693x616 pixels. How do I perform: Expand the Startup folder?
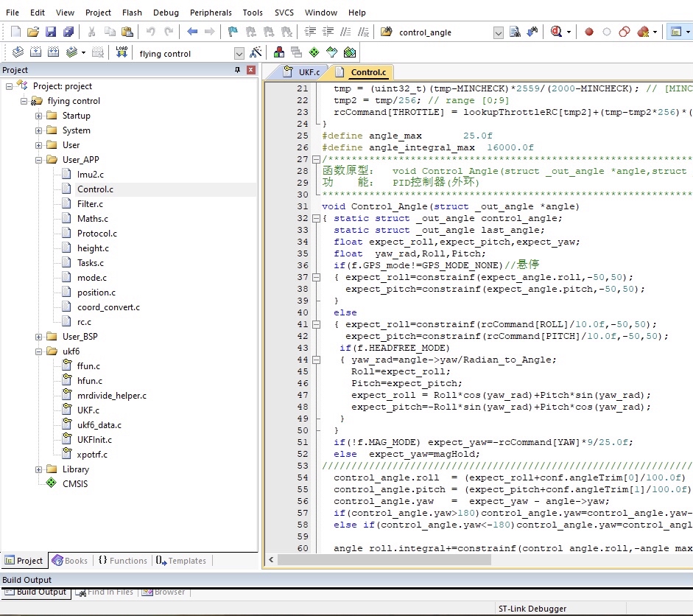click(x=39, y=116)
